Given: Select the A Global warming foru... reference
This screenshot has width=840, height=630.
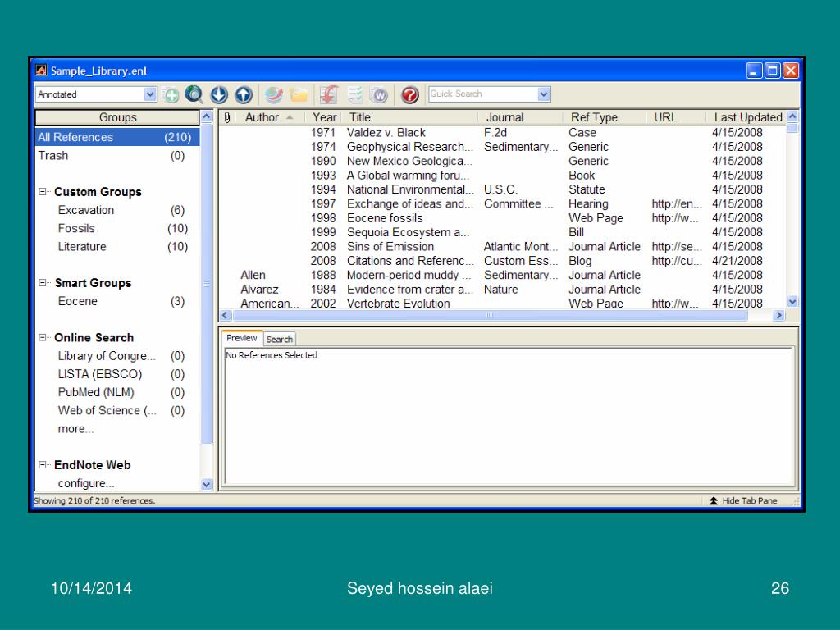Looking at the screenshot, I should pos(501,176).
